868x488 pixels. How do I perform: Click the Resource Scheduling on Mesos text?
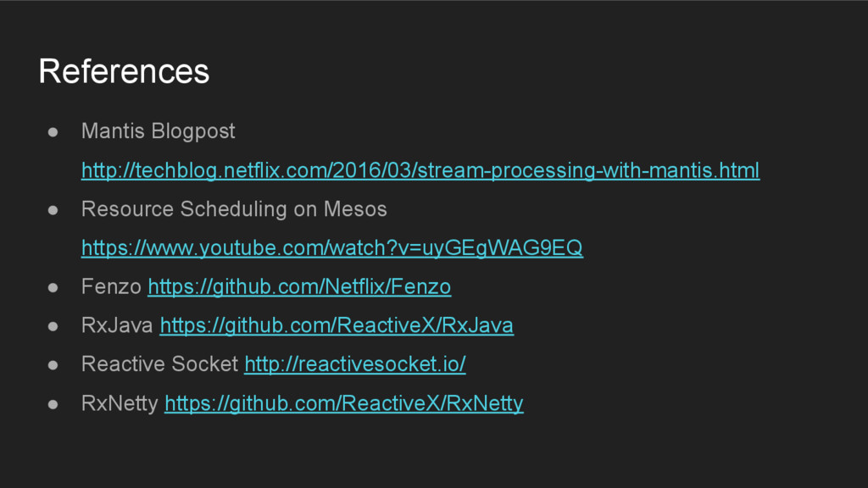233,209
